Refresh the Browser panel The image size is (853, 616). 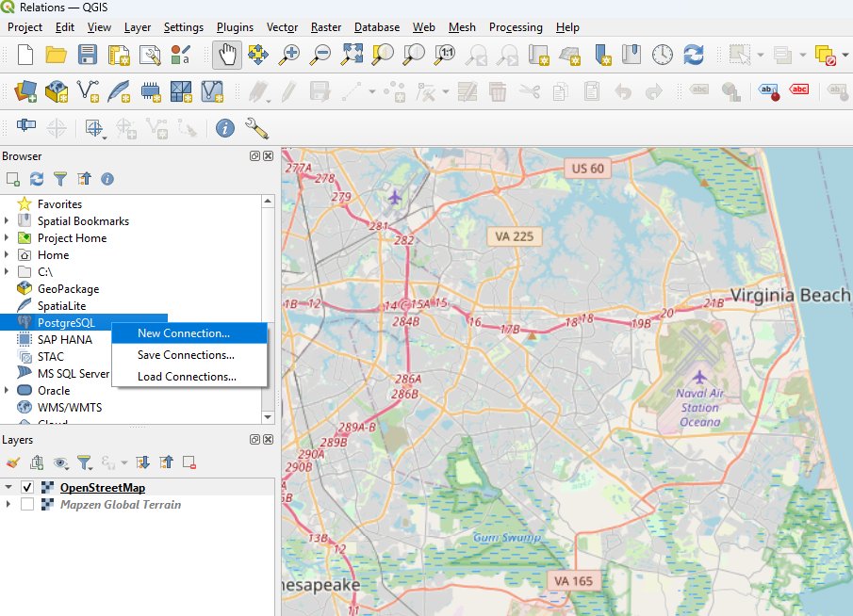coord(37,179)
